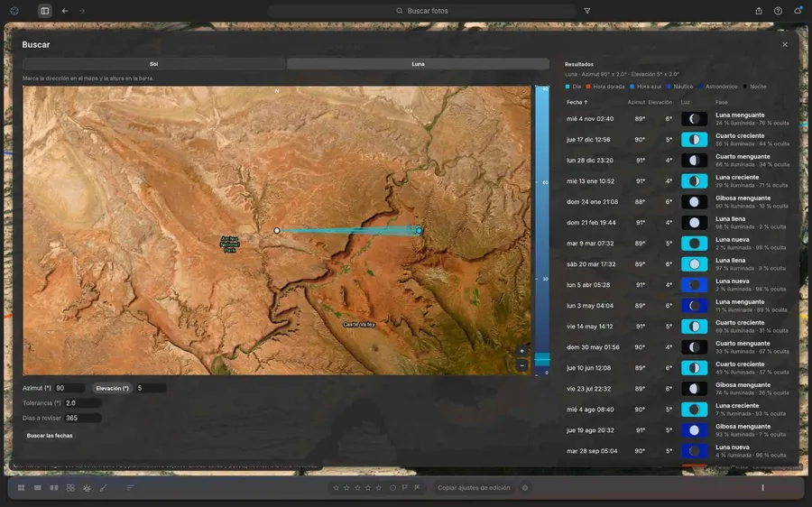This screenshot has width=812, height=507.
Task: Select the brush edit tool icon
Action: click(103, 488)
